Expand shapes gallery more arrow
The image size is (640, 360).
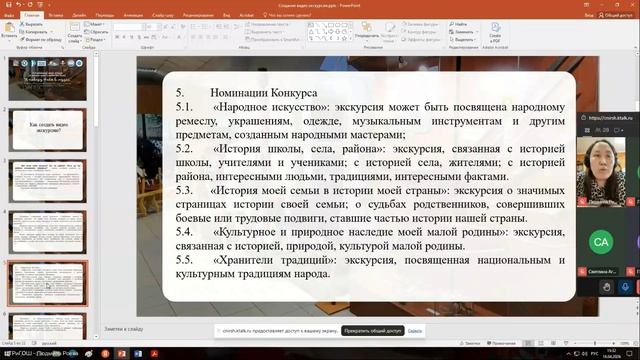pos(350,38)
